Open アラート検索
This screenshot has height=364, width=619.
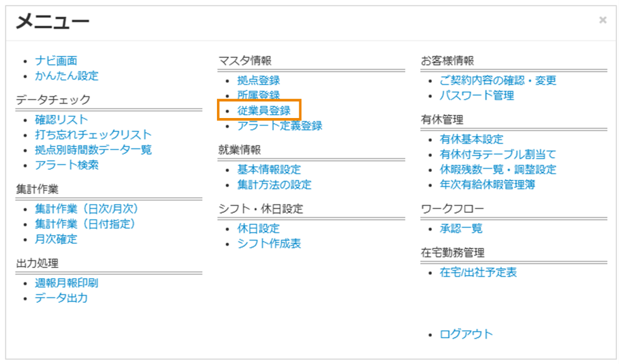tap(68, 164)
